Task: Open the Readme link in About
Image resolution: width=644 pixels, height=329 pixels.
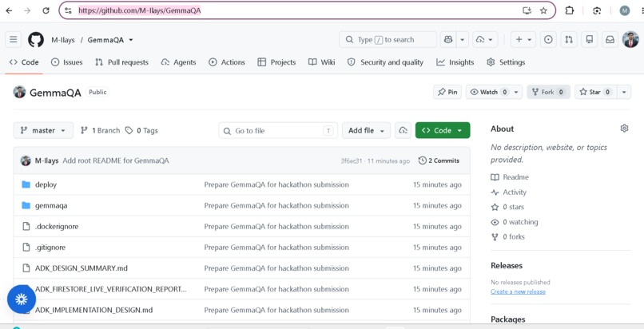Action: (x=510, y=177)
